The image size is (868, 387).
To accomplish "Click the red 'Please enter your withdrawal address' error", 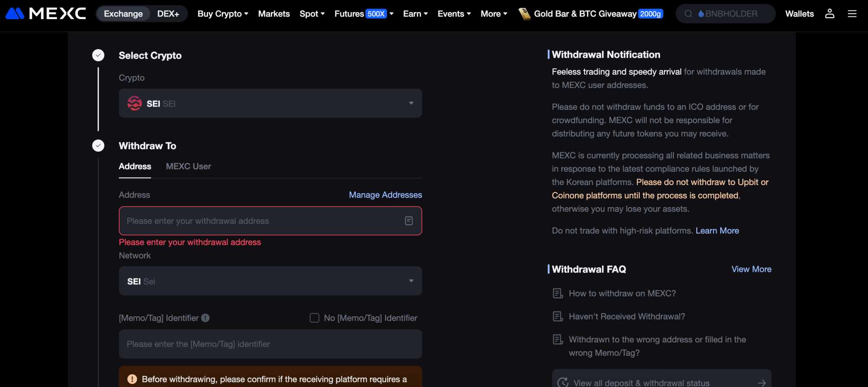I will [190, 242].
